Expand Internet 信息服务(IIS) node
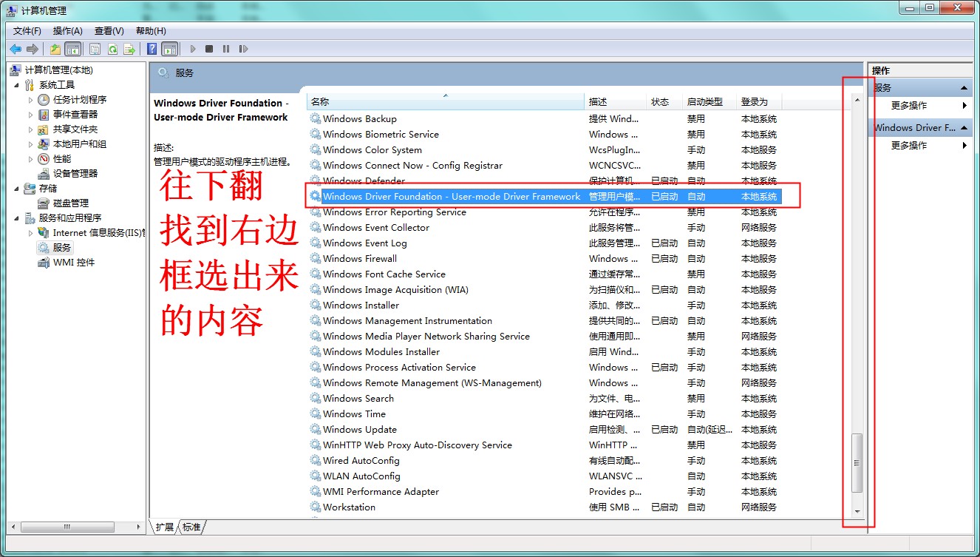980x557 pixels. coord(30,232)
